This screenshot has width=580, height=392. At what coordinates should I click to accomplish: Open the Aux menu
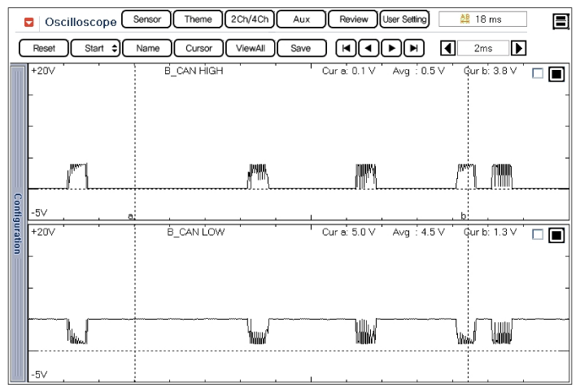click(302, 20)
